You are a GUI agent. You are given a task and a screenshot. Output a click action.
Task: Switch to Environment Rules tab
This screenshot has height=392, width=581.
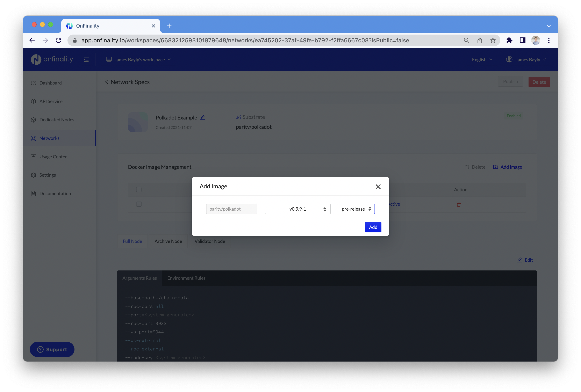click(186, 278)
